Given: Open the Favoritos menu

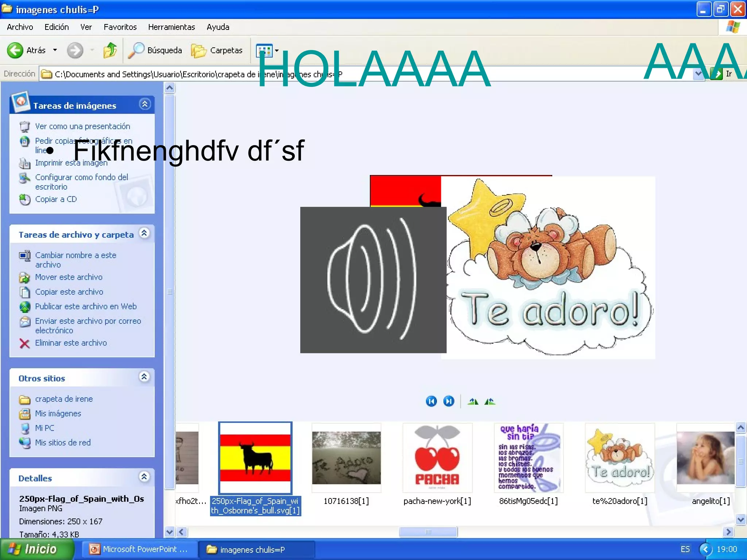Looking at the screenshot, I should [120, 27].
